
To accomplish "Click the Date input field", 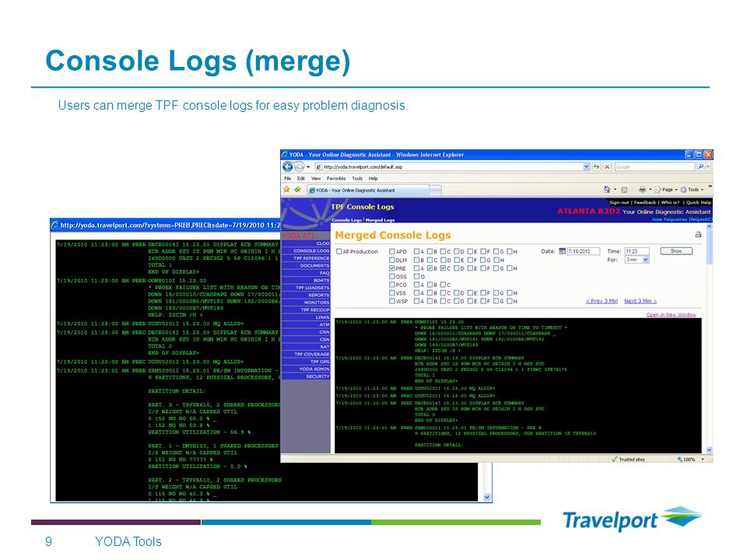I will click(583, 251).
